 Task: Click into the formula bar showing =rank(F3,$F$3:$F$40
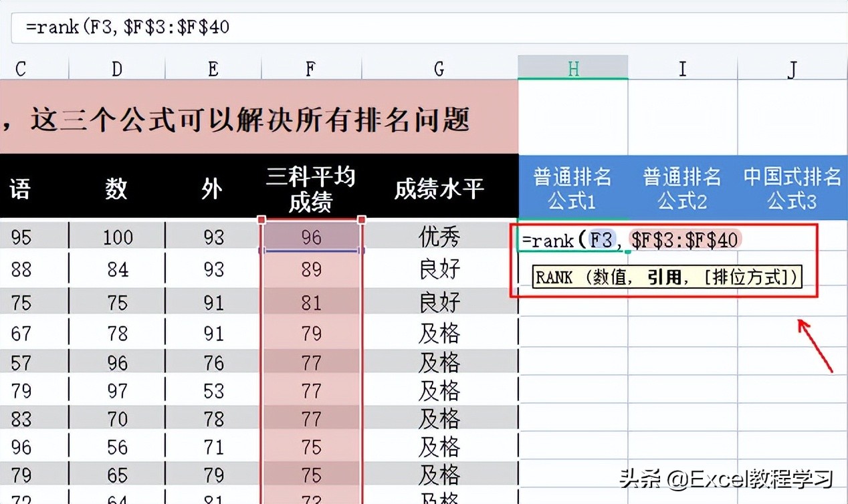coord(428,27)
